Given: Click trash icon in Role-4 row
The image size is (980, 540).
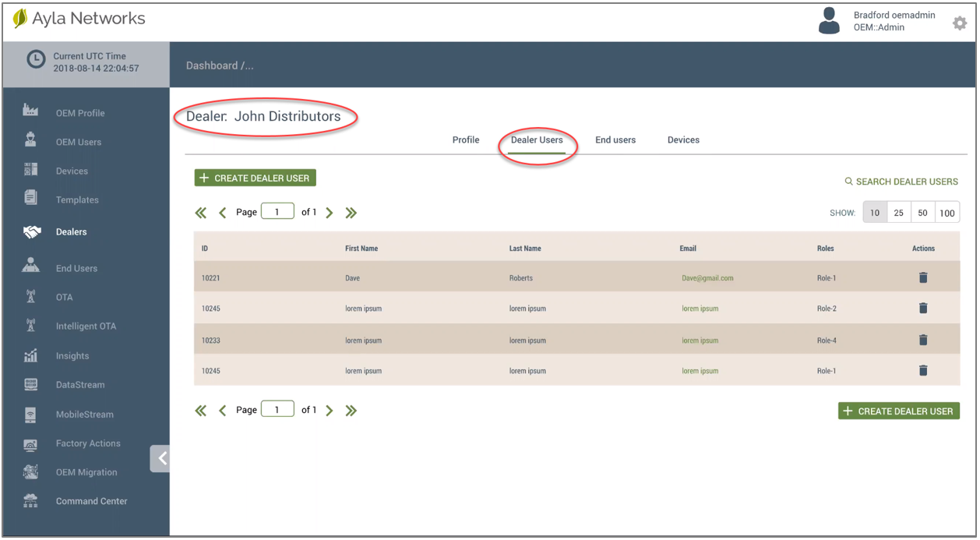Looking at the screenshot, I should click(923, 340).
